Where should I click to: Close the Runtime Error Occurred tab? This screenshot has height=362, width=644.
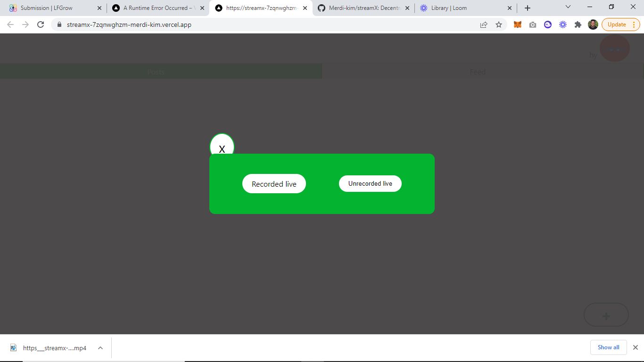pyautogui.click(x=202, y=8)
